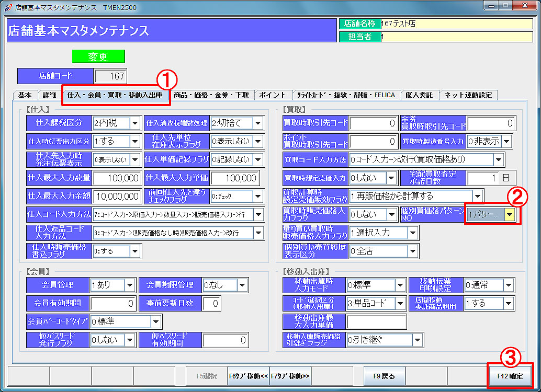Open the 会員管理 dropdown
541x392 pixels.
(130, 285)
